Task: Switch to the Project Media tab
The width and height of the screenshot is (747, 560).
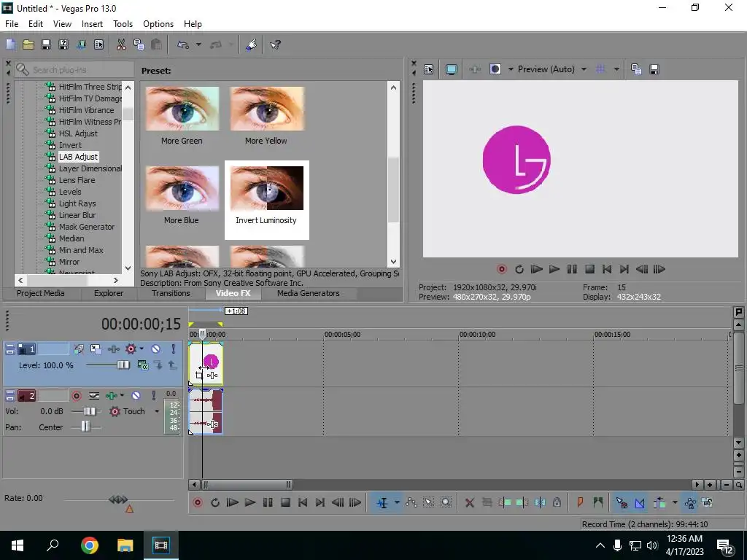Action: tap(41, 293)
